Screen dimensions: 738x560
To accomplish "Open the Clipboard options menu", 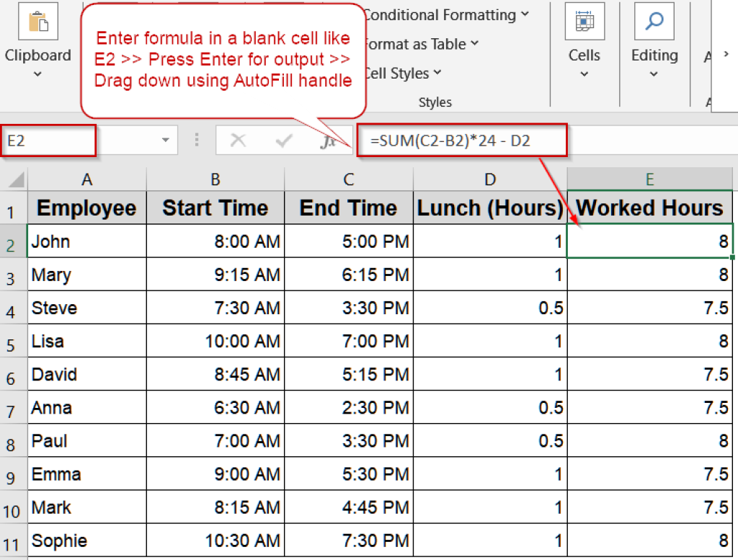I will point(37,73).
